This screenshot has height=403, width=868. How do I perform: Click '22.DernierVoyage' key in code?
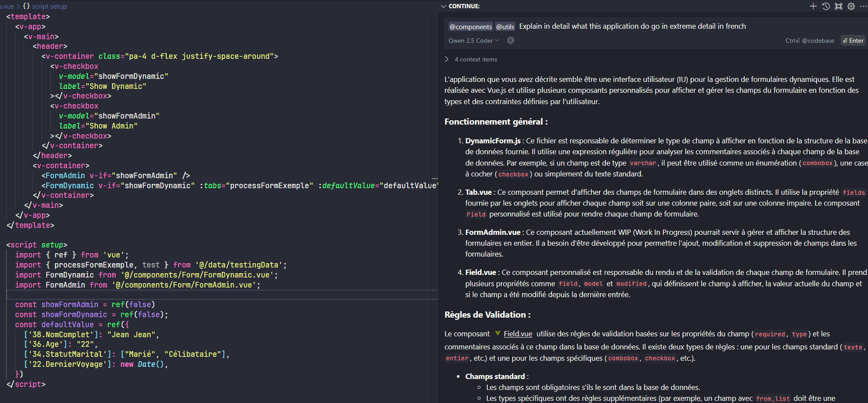(x=68, y=364)
